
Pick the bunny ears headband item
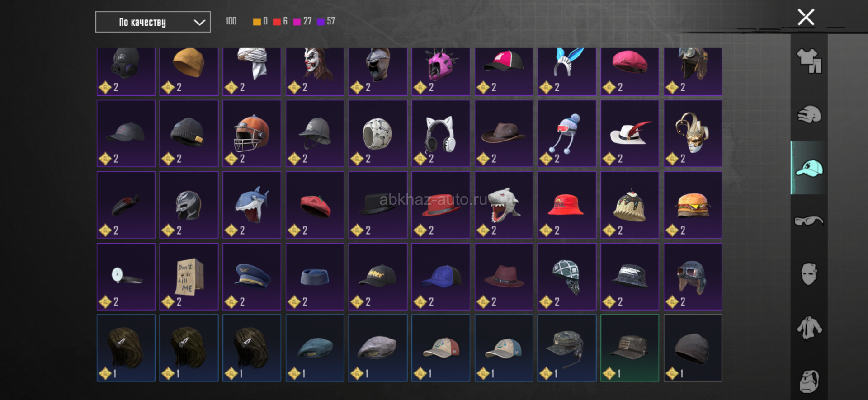[567, 71]
